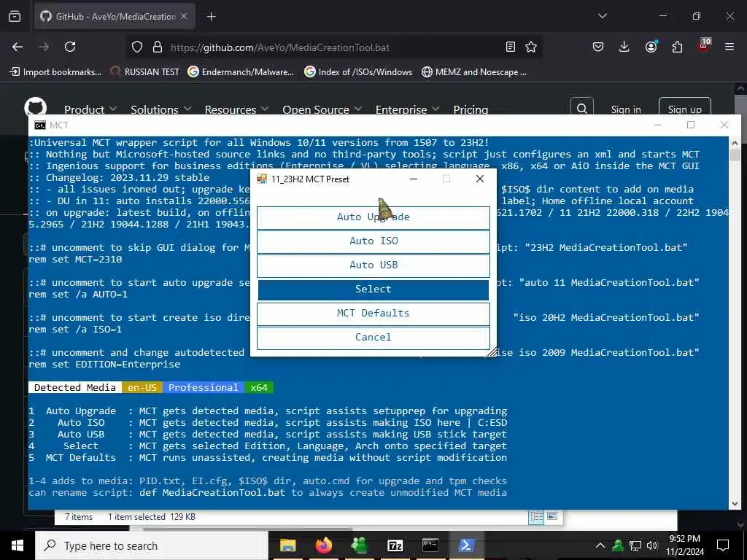Screen dimensions: 747x560
Task: Open MEMZ and Noescape bookmark
Action: tap(474, 72)
